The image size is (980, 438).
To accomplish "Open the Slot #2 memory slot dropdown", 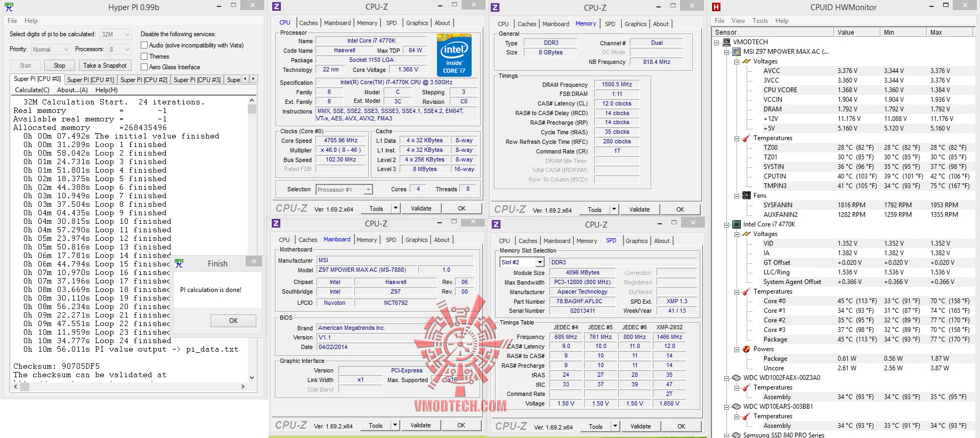I will (x=540, y=262).
